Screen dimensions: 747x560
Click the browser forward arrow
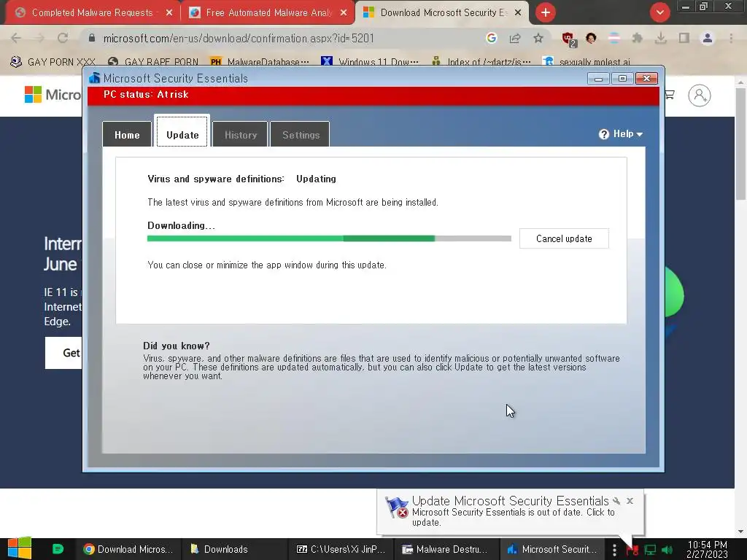(x=39, y=38)
